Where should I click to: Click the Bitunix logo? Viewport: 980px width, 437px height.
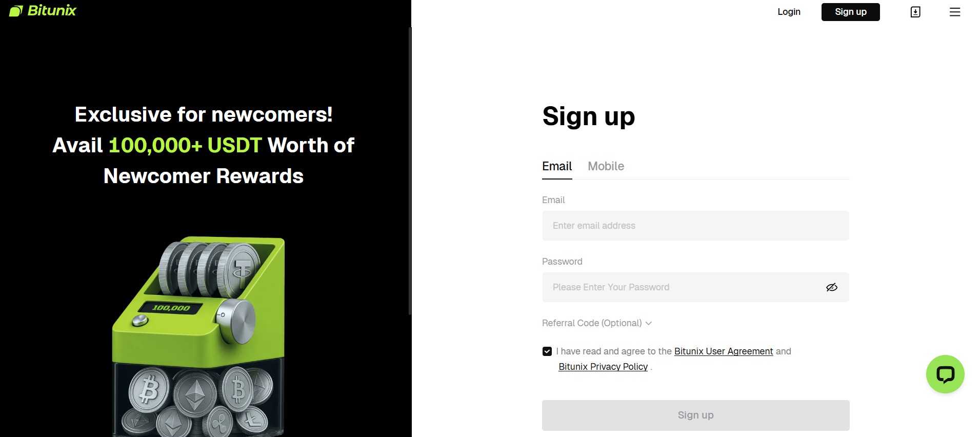pos(43,10)
